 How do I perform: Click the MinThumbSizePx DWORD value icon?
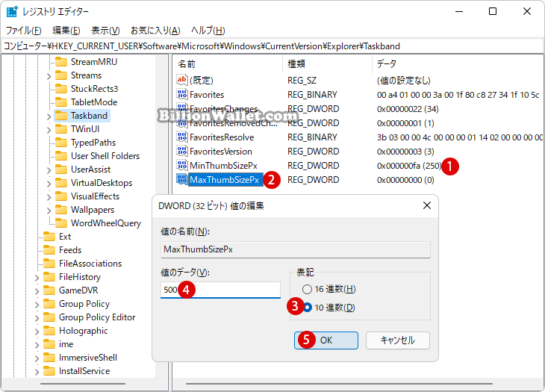click(x=181, y=166)
